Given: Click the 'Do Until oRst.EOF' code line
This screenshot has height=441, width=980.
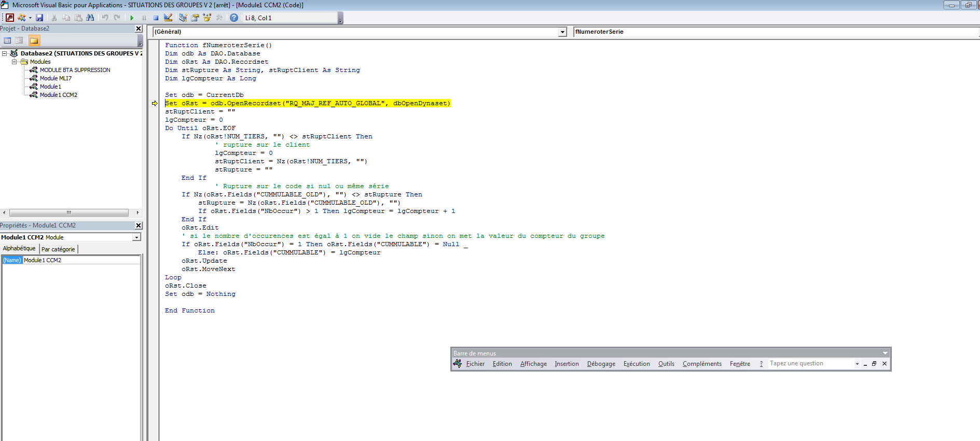Looking at the screenshot, I should tap(200, 128).
